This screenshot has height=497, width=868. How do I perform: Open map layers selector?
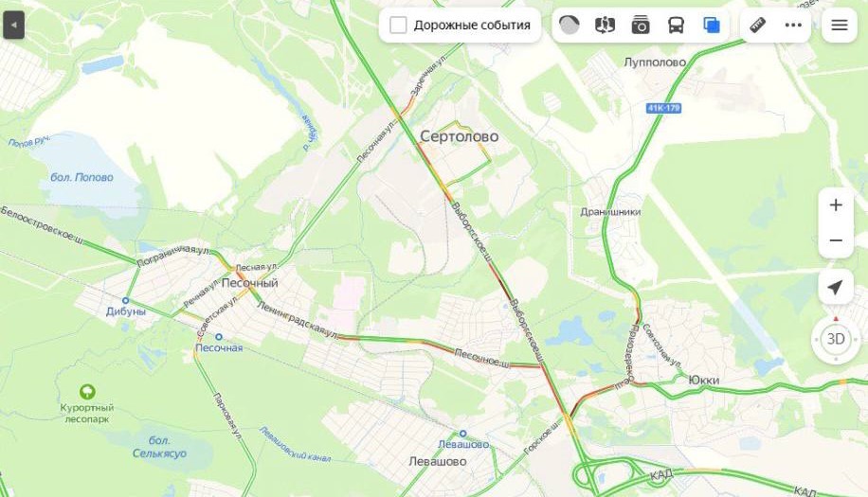click(712, 25)
